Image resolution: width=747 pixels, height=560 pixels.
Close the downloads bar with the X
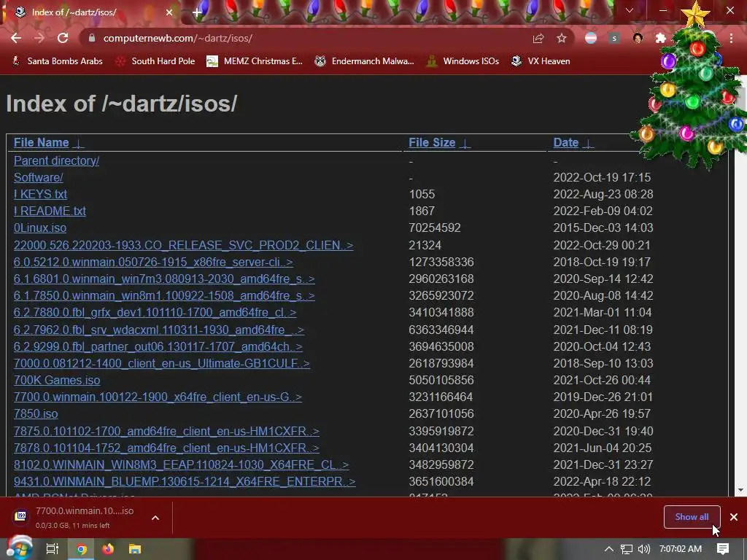pos(734,517)
